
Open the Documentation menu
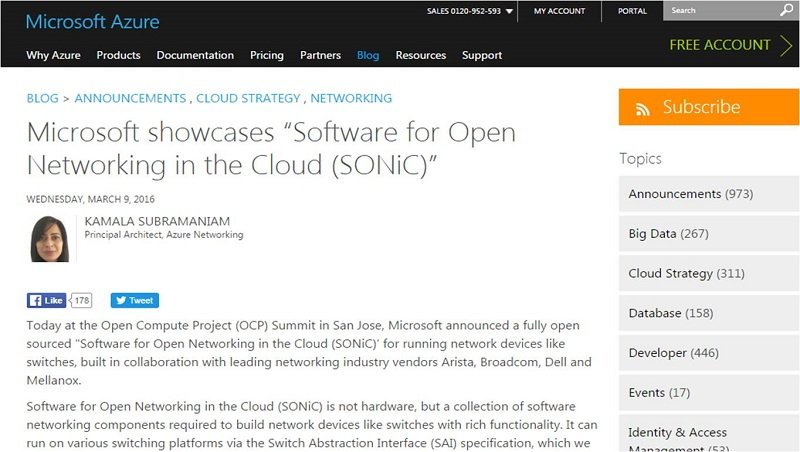pyautogui.click(x=195, y=55)
